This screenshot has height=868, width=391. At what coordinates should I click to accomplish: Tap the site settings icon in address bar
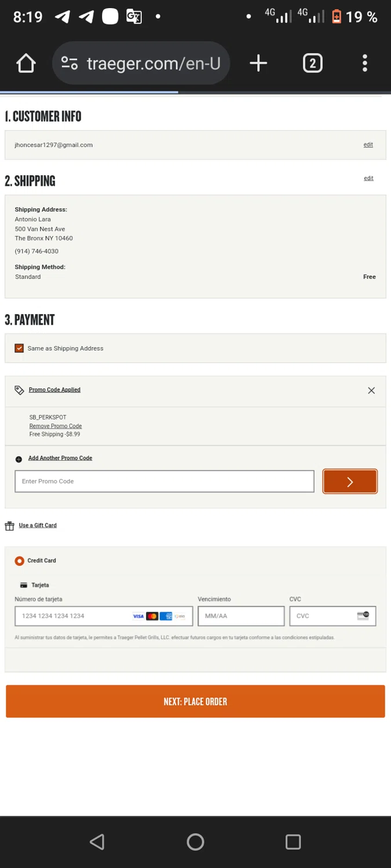click(70, 63)
